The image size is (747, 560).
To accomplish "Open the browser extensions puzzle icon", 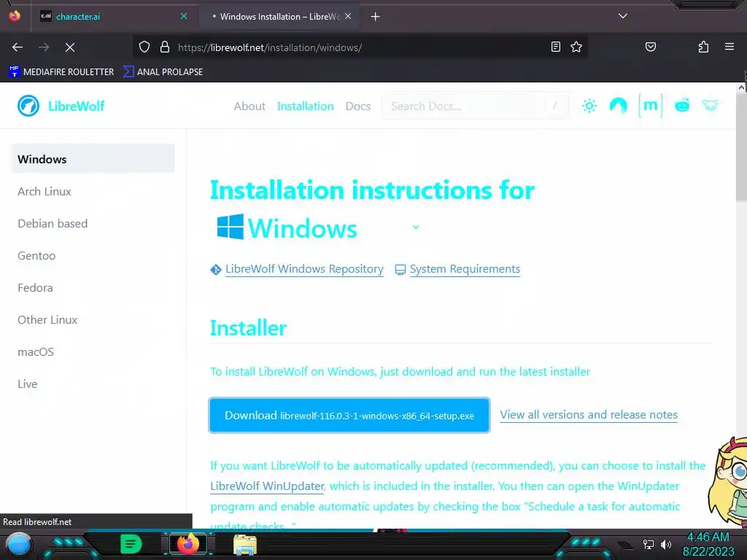I will tap(703, 47).
